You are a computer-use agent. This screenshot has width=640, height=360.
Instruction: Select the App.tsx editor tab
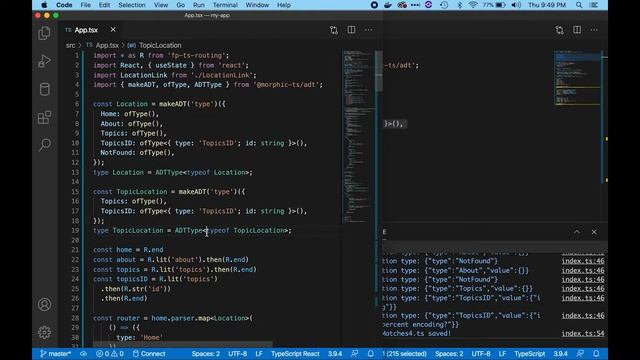tap(91, 30)
